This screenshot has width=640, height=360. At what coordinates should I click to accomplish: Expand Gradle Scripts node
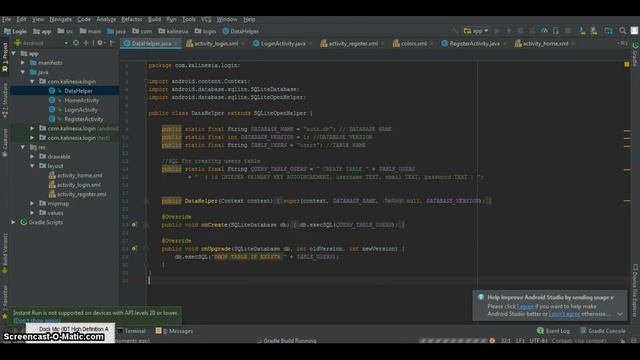pos(13,222)
